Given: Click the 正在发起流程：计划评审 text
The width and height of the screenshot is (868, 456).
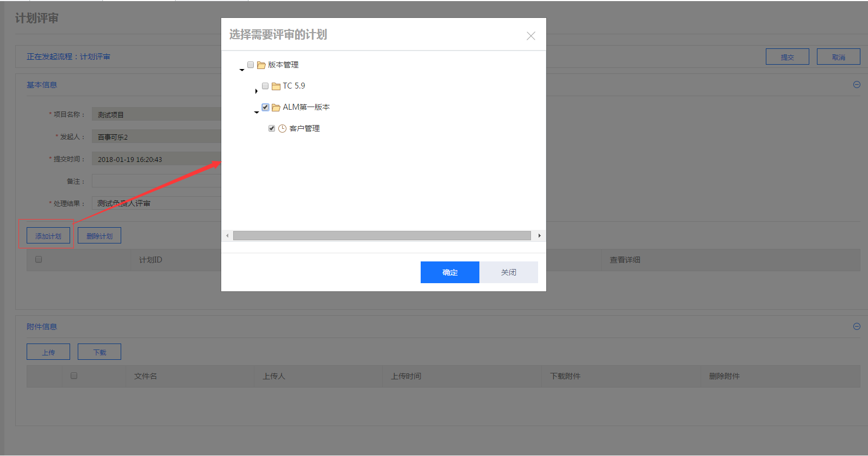Looking at the screenshot, I should point(68,57).
